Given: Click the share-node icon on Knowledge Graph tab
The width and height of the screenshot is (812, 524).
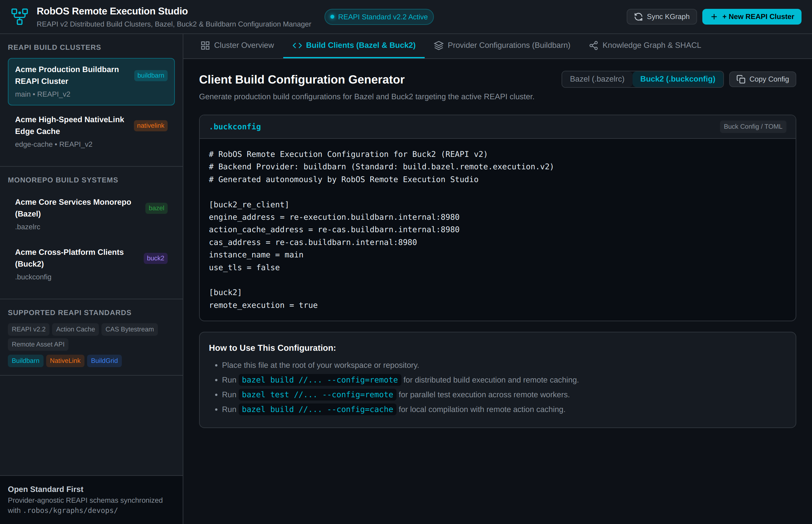Looking at the screenshot, I should tap(593, 46).
